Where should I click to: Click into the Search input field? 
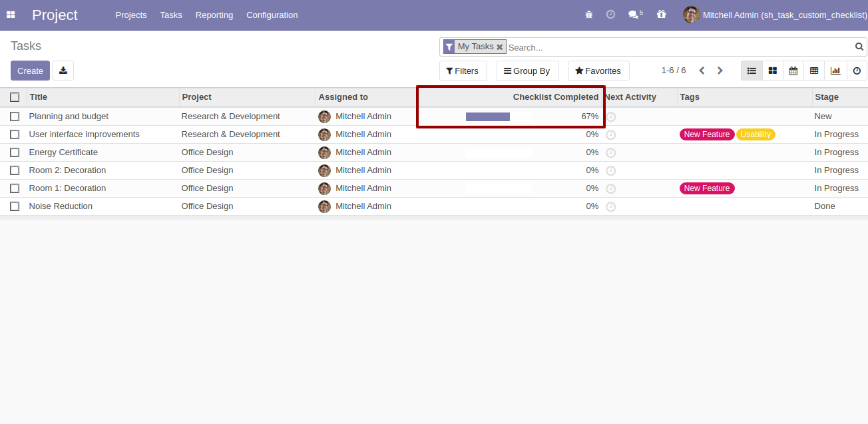(x=679, y=47)
